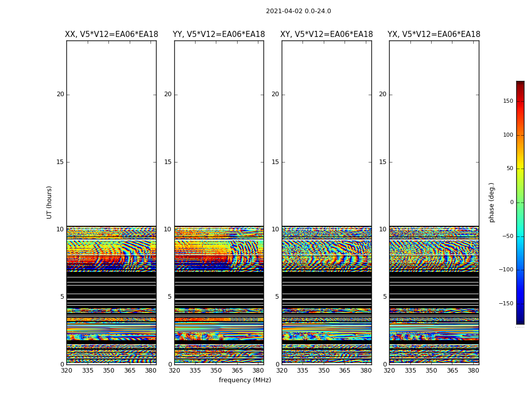The height and width of the screenshot is (405, 532).
Task: Click the XX phase waterfall plot
Action: [x=111, y=202]
